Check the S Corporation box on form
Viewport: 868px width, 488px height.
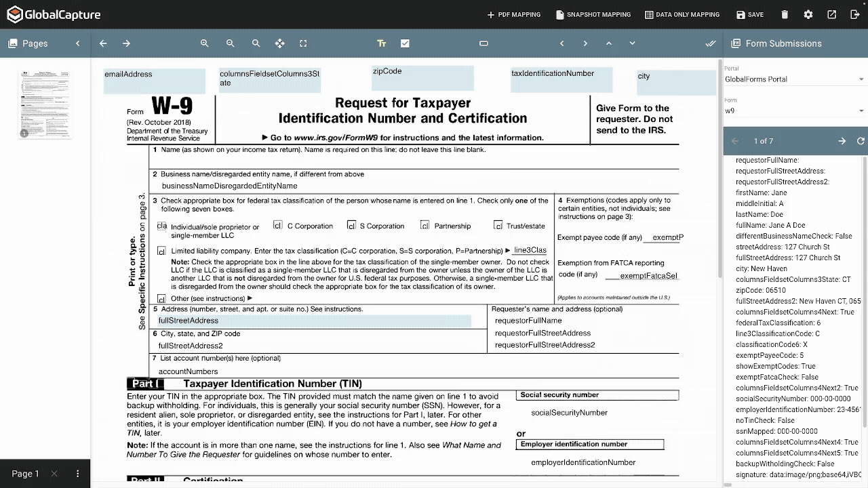coord(351,225)
